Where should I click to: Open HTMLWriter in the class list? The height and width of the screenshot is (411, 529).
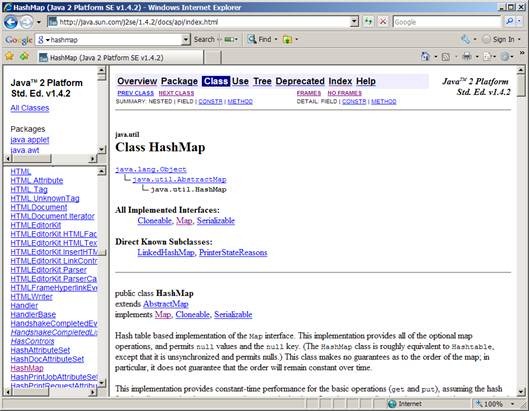[31, 297]
